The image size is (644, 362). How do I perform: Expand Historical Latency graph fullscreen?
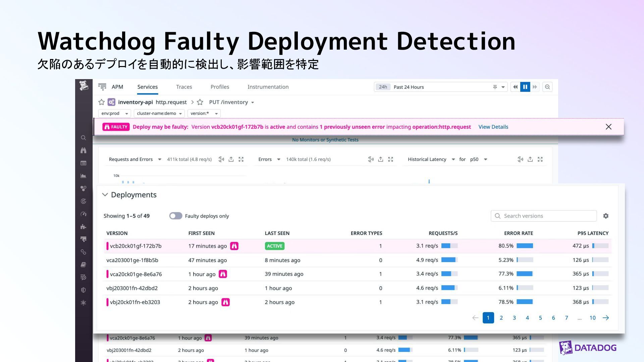(x=540, y=159)
